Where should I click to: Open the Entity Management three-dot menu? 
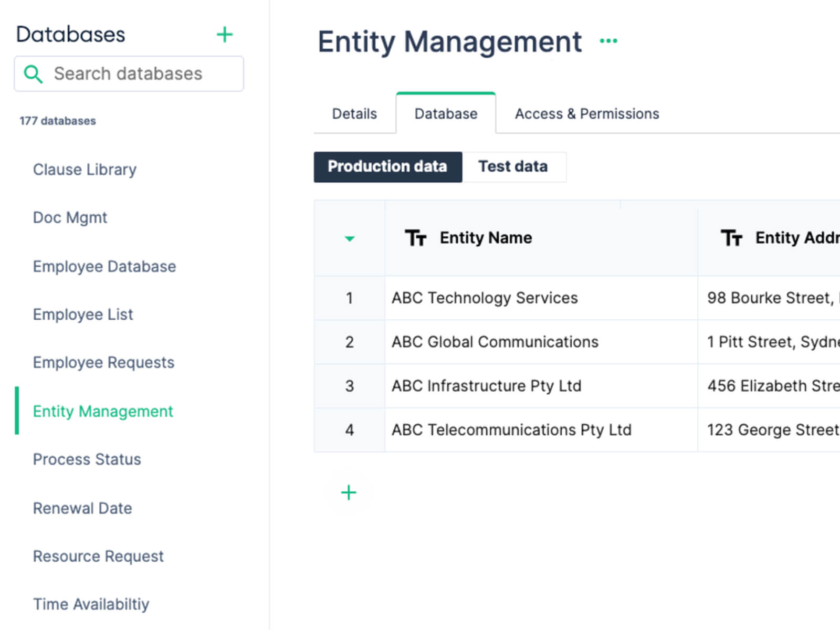[x=608, y=40]
